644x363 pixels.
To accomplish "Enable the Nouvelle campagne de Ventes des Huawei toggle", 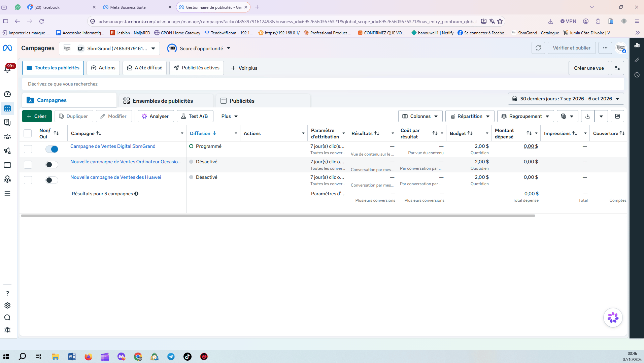I will [x=52, y=180].
